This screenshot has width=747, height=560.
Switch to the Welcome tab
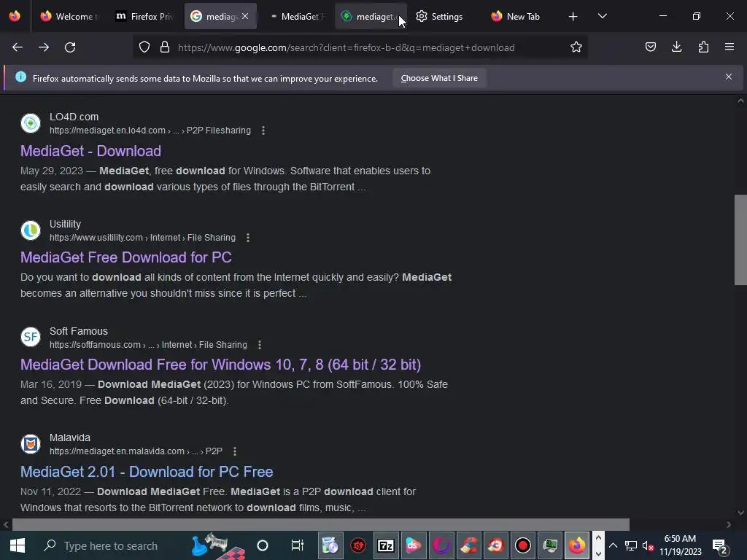coord(69,17)
